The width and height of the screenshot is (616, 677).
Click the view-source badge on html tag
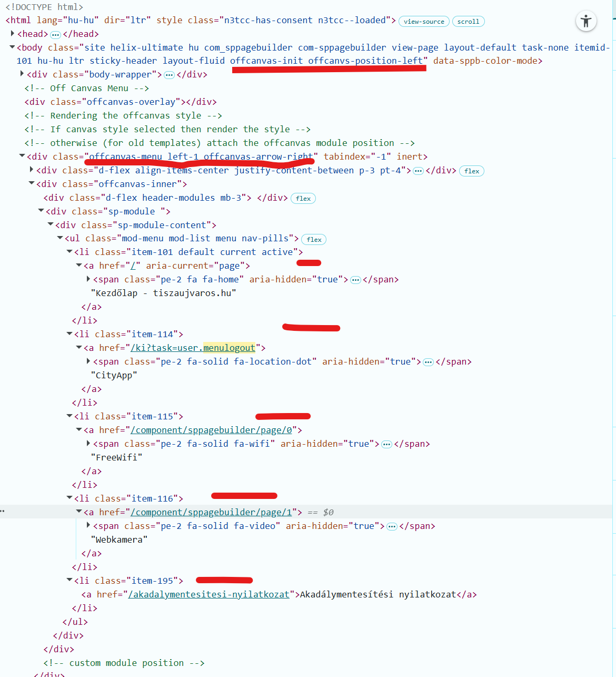coord(424,22)
